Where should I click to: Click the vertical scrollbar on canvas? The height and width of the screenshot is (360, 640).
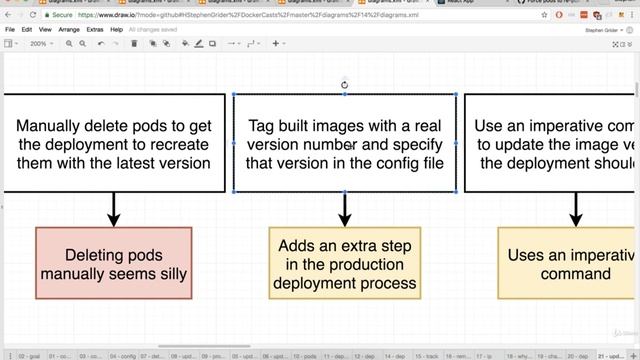coord(637,90)
